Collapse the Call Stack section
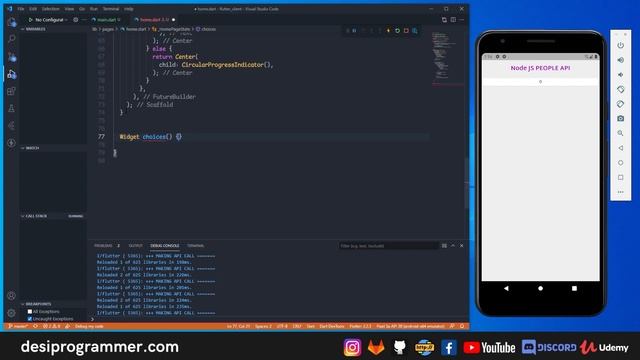 point(34,216)
